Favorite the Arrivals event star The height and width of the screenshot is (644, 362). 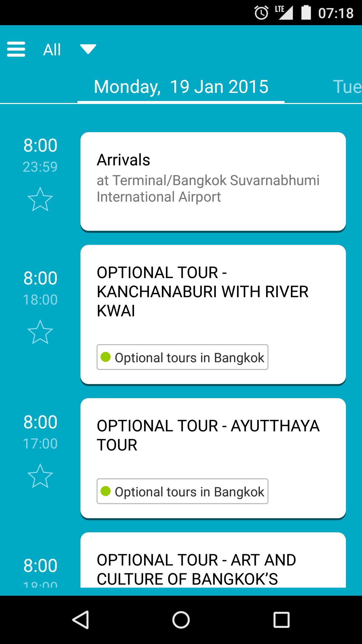pyautogui.click(x=40, y=199)
